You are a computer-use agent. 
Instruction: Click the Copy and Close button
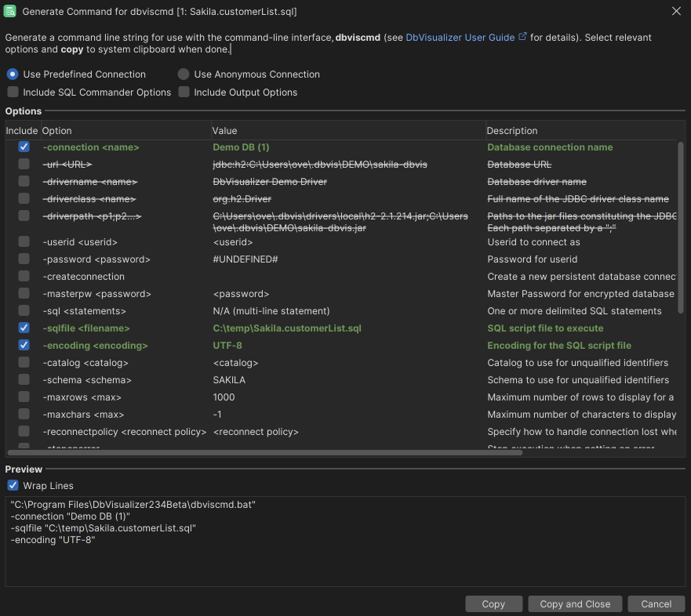pyautogui.click(x=574, y=603)
